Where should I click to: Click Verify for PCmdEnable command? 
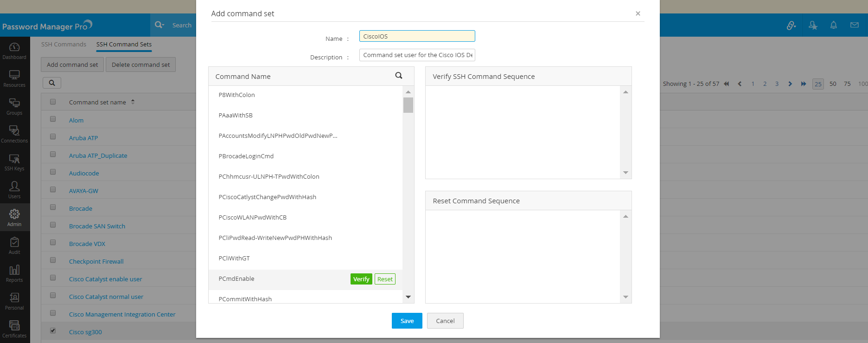(x=361, y=279)
